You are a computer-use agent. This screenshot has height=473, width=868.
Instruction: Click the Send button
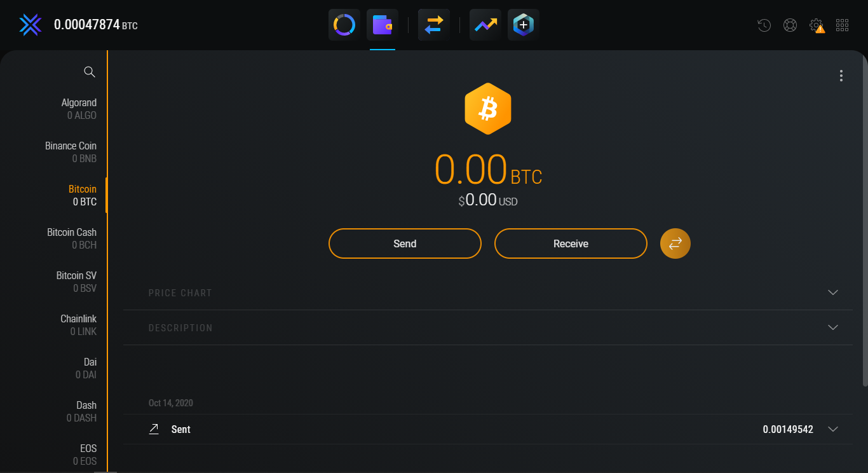[405, 243]
